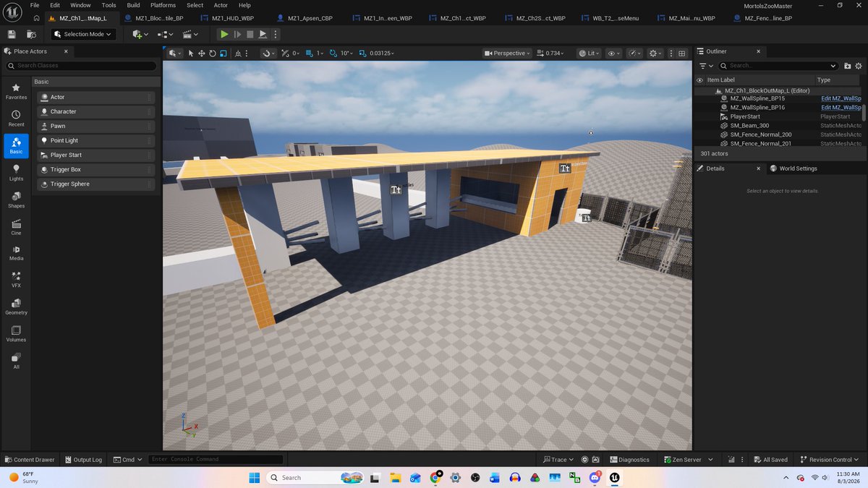Close the Place Actors panel tab
Viewport: 868px width, 488px height.
pos(66,51)
